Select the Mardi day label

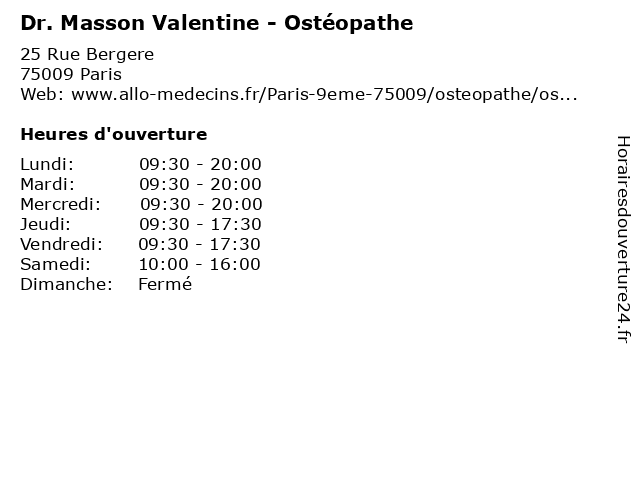click(x=47, y=184)
